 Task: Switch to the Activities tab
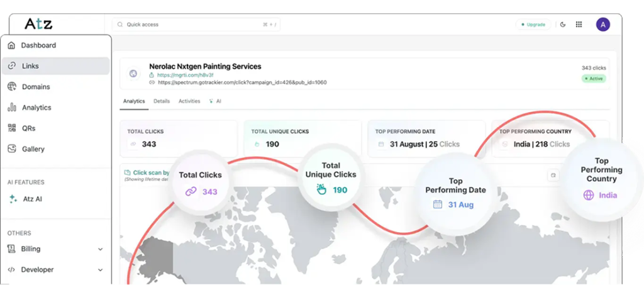point(189,101)
